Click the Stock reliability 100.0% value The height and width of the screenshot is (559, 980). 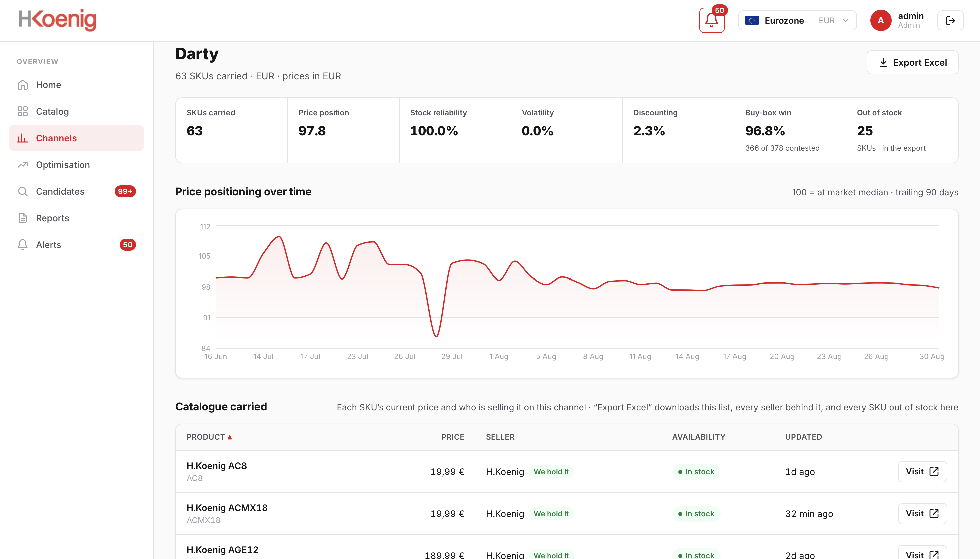434,131
